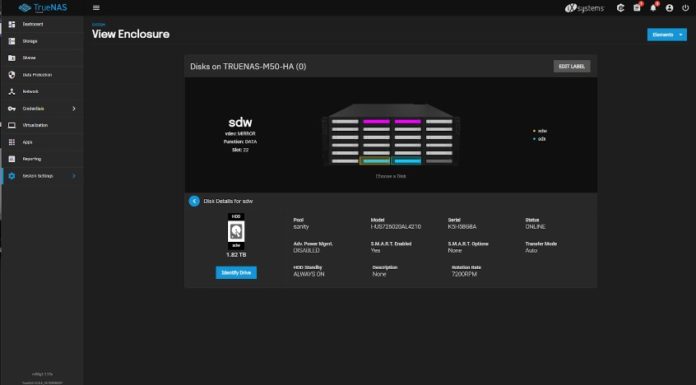
Task: Open the Reporting sidebar icon
Action: point(12,159)
